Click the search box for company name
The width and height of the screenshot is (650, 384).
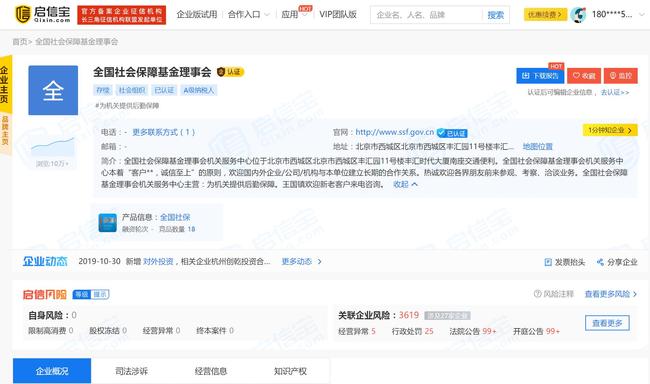(426, 15)
